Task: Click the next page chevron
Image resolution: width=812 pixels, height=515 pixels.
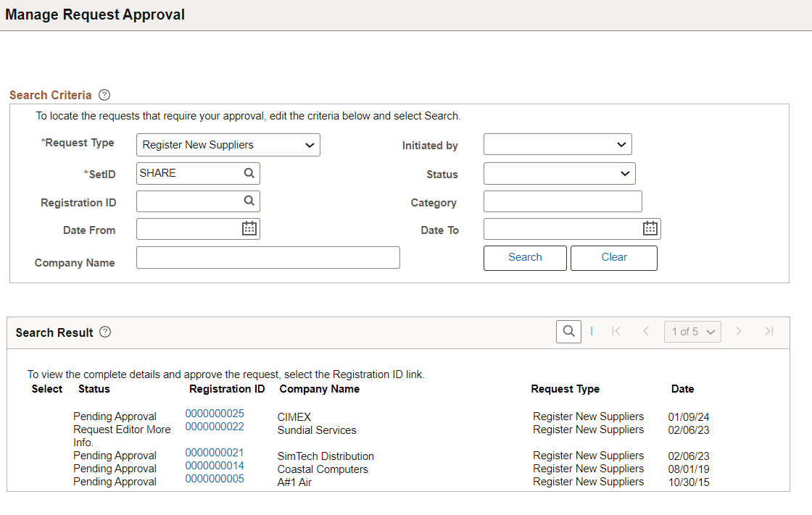Action: tap(738, 331)
